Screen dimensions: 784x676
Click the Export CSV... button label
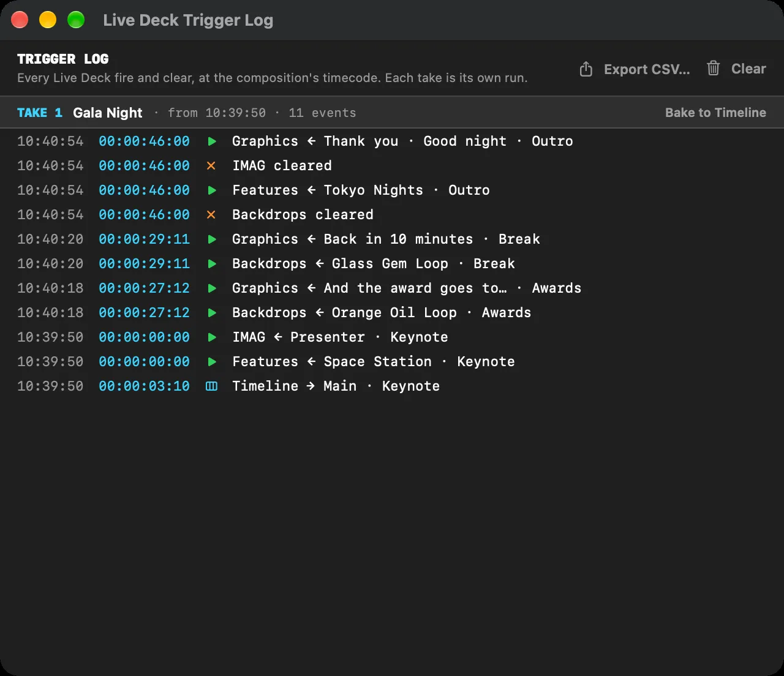(x=647, y=69)
